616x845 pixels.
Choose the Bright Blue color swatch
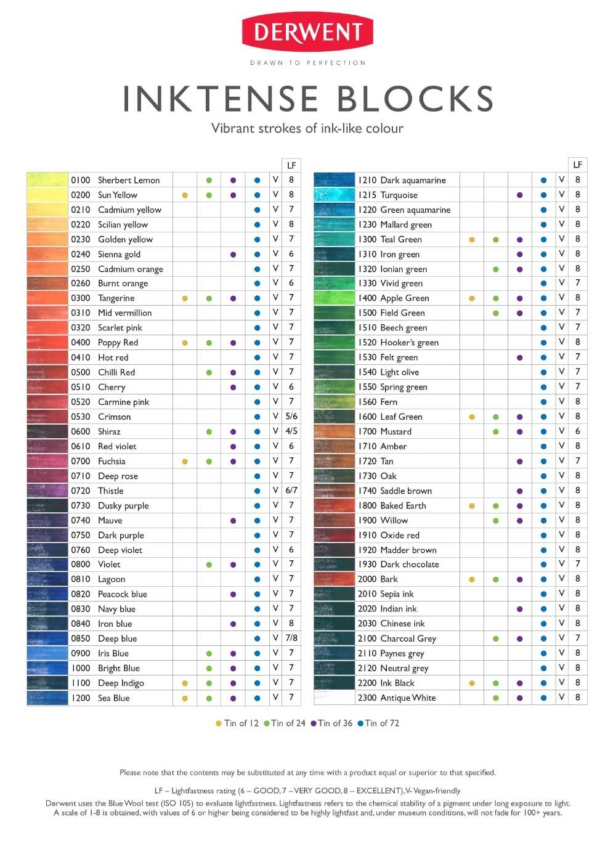47,668
